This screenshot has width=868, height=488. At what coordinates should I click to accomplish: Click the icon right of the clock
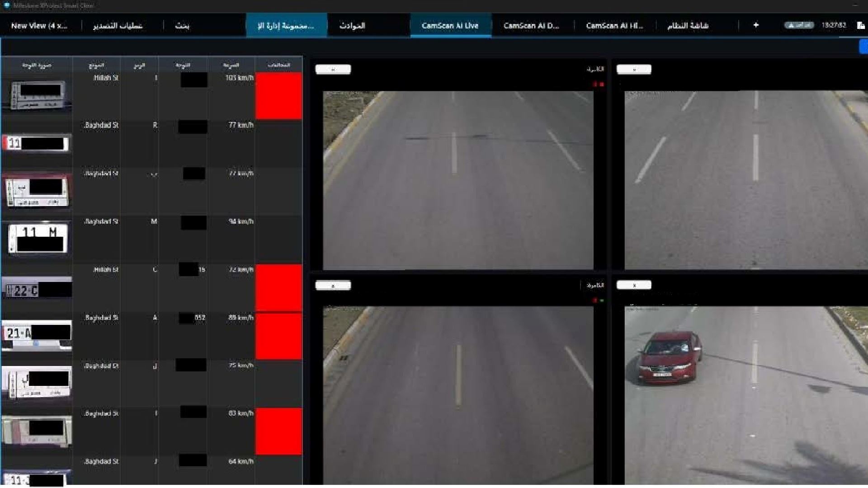coord(860,25)
